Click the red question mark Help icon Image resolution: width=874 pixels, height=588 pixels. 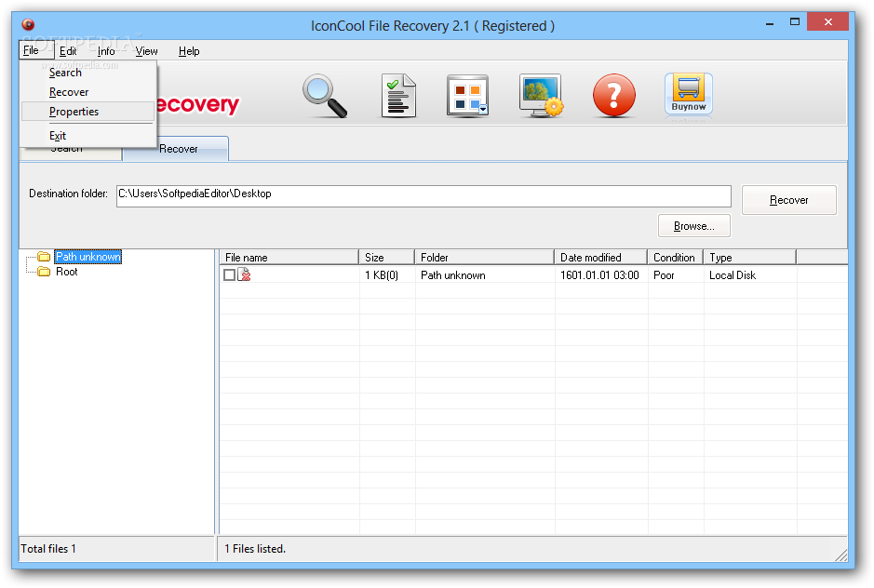coord(613,95)
